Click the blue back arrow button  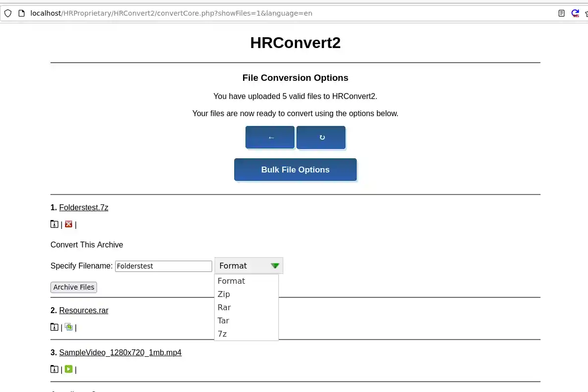click(x=270, y=137)
